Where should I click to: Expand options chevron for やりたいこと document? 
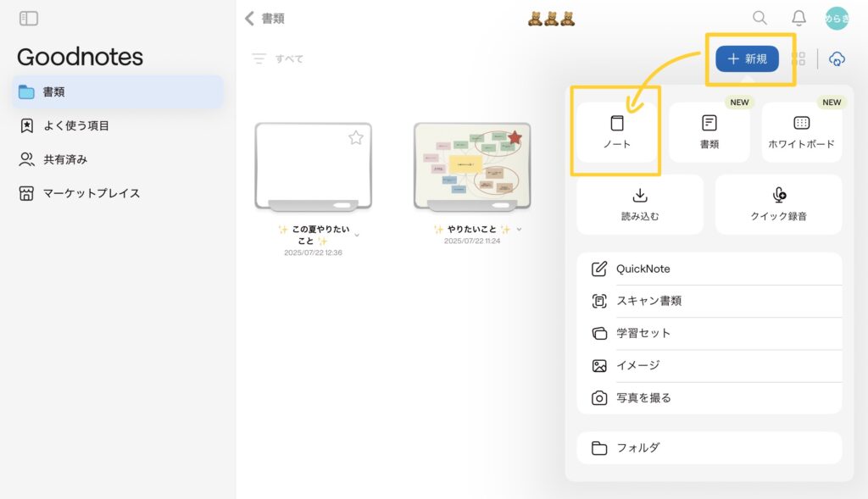tap(519, 230)
